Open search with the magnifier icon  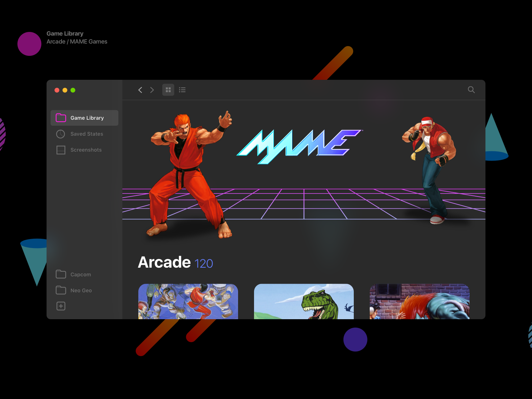(x=471, y=90)
